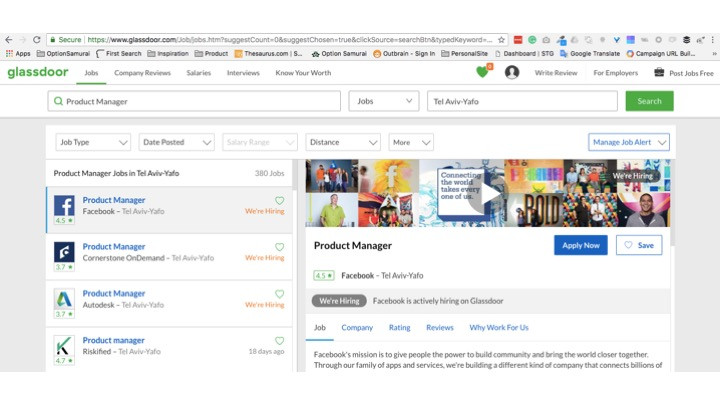Click the camera extension icon

pyautogui.click(x=546, y=40)
